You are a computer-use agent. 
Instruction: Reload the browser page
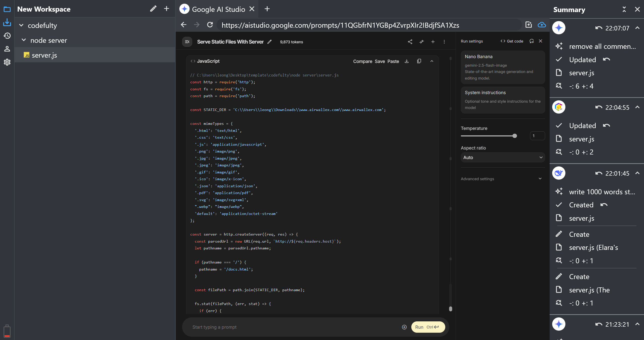point(210,25)
